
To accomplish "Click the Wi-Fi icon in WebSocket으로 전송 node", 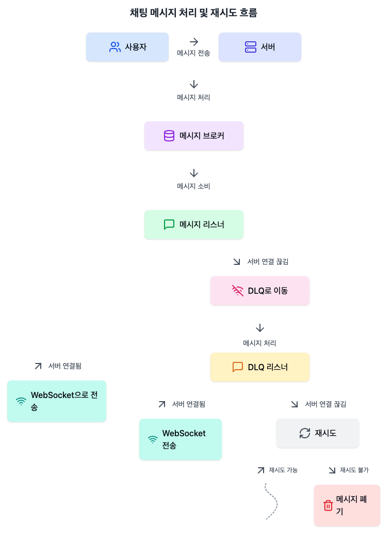I will tap(21, 401).
